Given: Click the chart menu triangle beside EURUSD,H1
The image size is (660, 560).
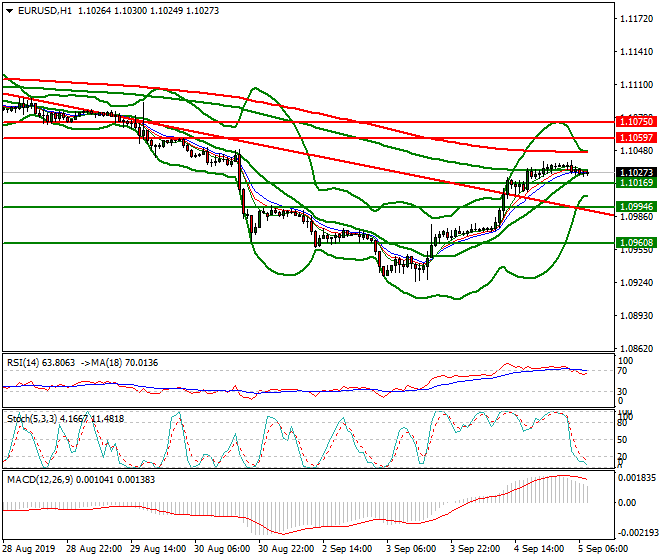Looking at the screenshot, I should (x=9, y=11).
